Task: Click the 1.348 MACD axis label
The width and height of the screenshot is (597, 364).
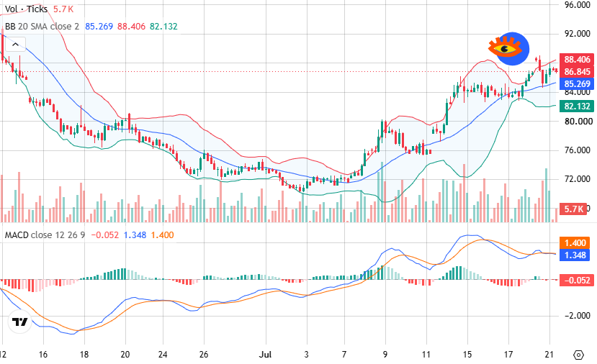Action: (x=575, y=255)
